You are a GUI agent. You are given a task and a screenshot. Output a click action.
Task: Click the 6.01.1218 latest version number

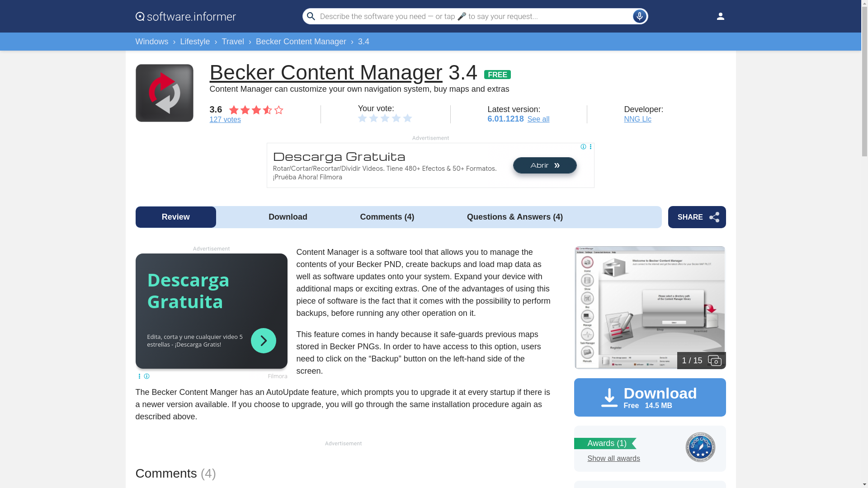pos(505,119)
